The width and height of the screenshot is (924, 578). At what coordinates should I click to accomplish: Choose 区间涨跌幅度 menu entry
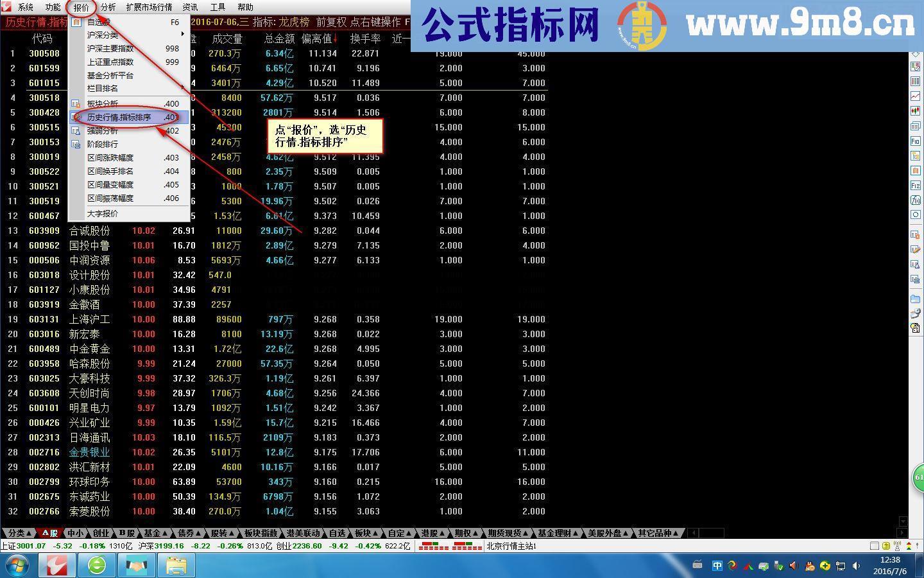pos(110,158)
